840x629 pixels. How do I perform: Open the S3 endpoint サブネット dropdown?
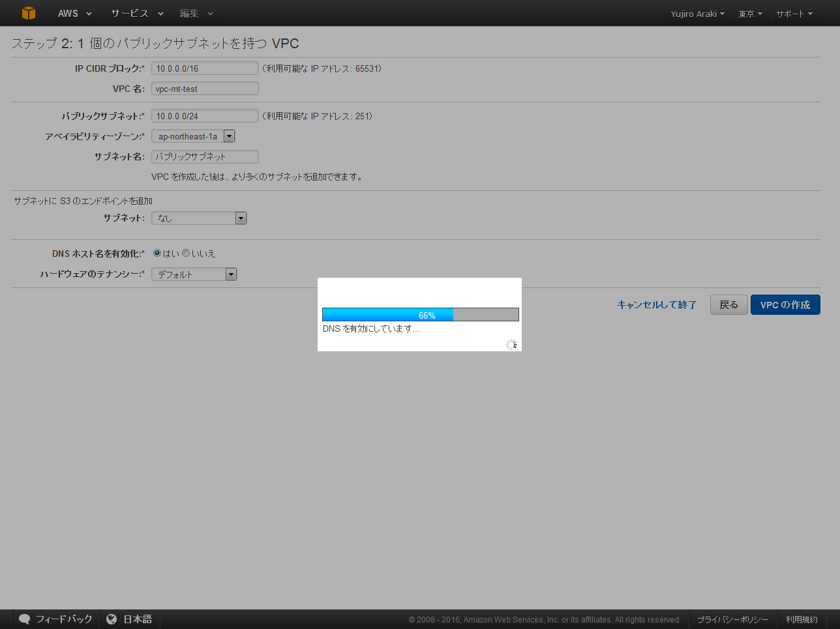point(199,218)
